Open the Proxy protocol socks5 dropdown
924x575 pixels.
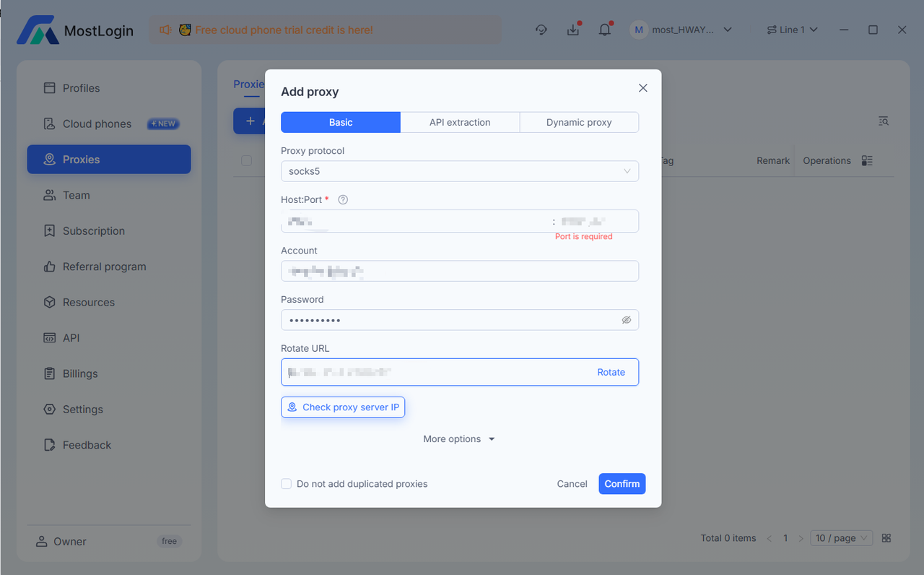[x=459, y=171]
